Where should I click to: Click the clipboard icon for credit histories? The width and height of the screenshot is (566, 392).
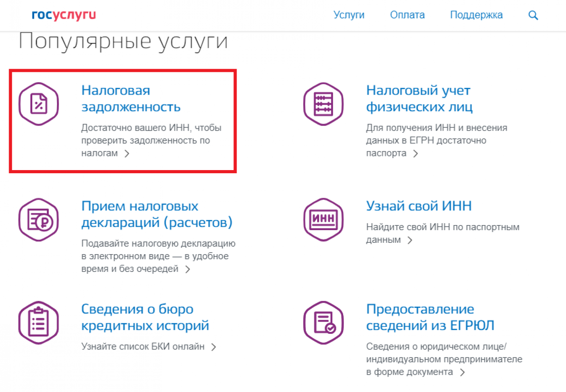(x=39, y=323)
